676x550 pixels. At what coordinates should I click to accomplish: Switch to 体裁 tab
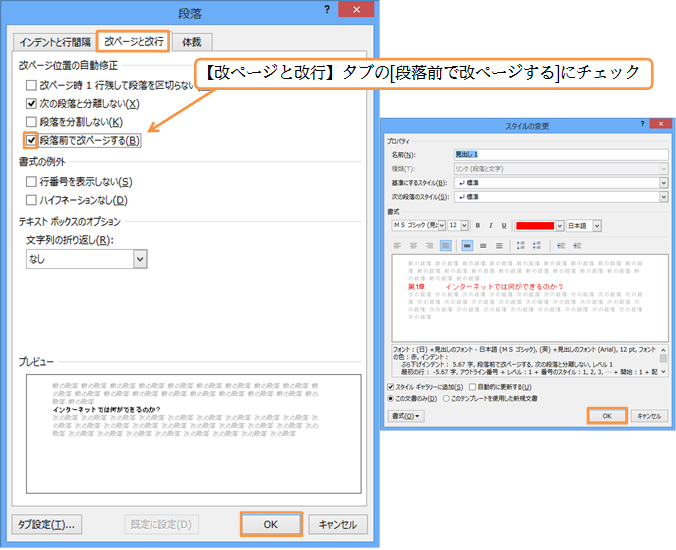[x=192, y=42]
